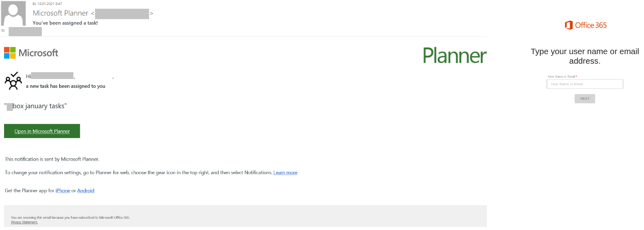Click the Office 365 logo
644x230 pixels.
pos(585,25)
